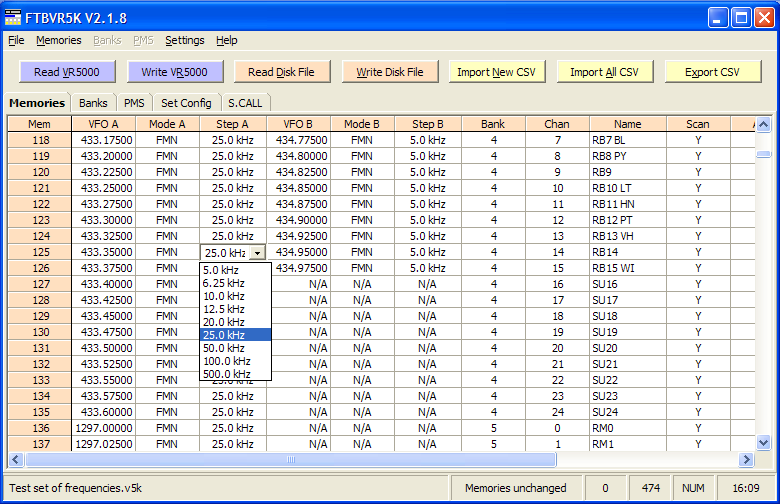Click the Mode A column header
Viewport: 780px width, 504px height.
coord(167,124)
